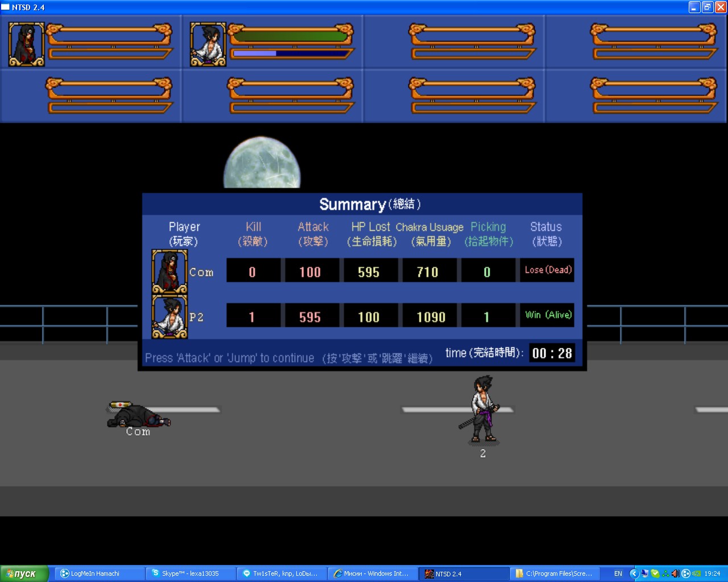Click Sasuke's green HP bar in HUD

click(291, 36)
